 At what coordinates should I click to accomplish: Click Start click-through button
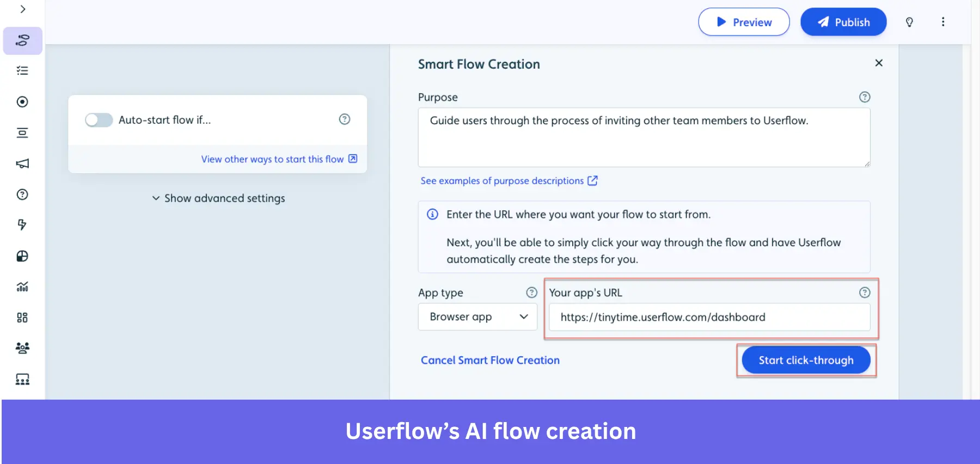(x=806, y=360)
